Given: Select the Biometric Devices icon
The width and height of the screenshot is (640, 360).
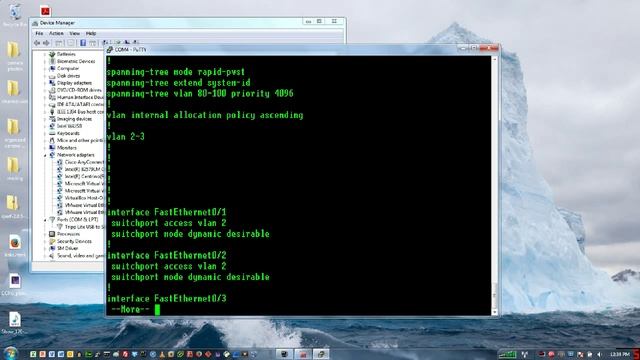Looking at the screenshot, I should 52,61.
